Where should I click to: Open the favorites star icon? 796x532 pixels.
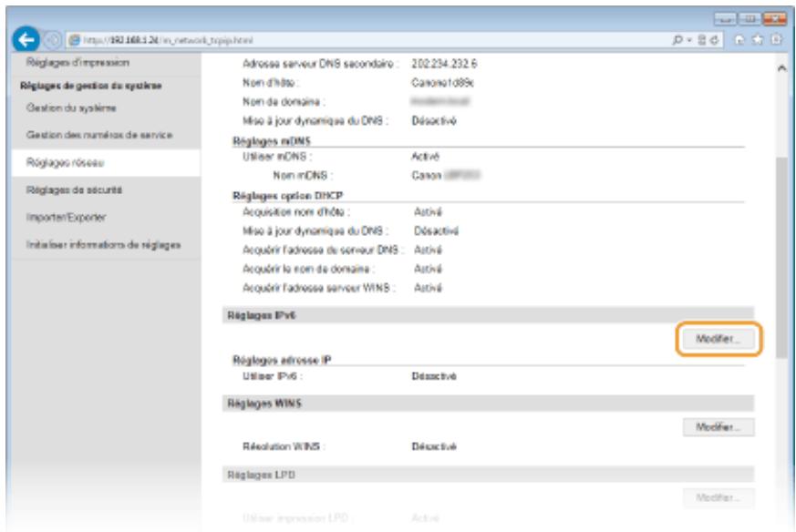[758, 39]
